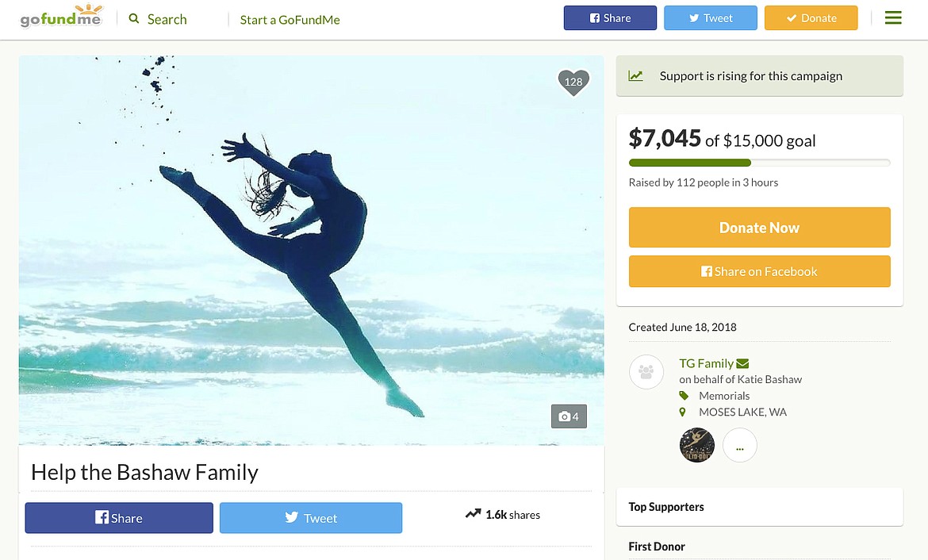Like the campaign with heart icon
The width and height of the screenshot is (928, 560).
pyautogui.click(x=573, y=82)
